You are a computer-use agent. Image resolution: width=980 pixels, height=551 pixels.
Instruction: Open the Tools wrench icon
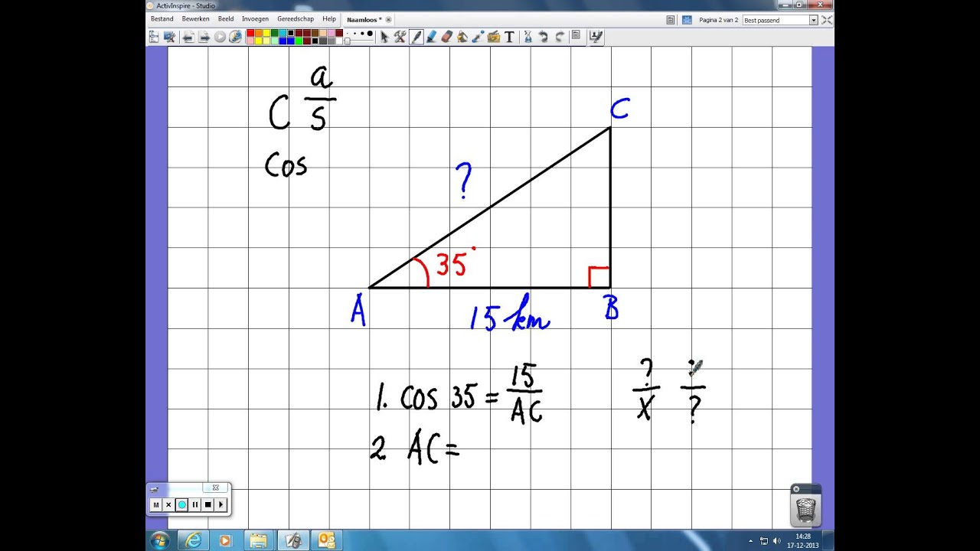click(400, 36)
